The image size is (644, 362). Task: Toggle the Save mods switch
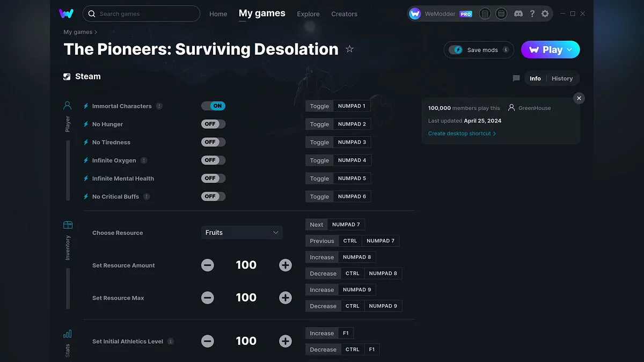[x=456, y=50]
